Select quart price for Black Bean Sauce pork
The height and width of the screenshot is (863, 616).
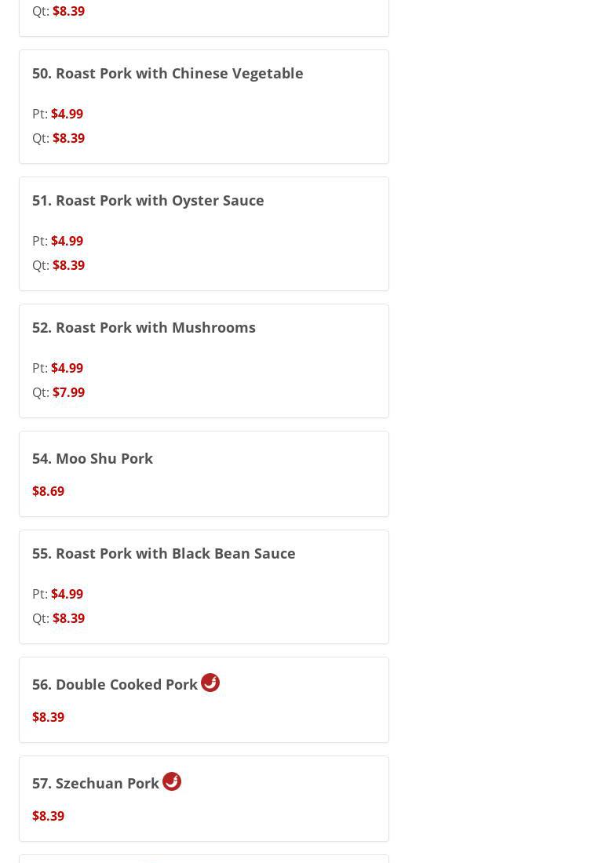click(x=68, y=618)
